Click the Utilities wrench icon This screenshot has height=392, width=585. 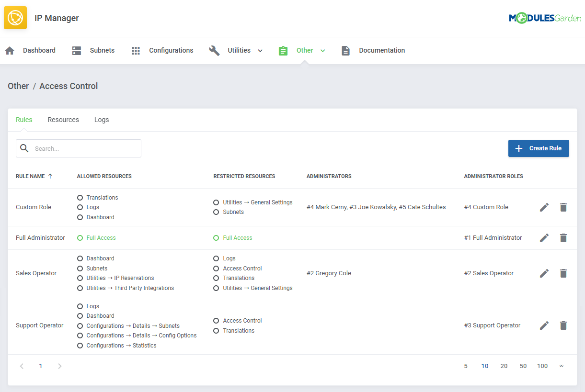[x=214, y=51]
